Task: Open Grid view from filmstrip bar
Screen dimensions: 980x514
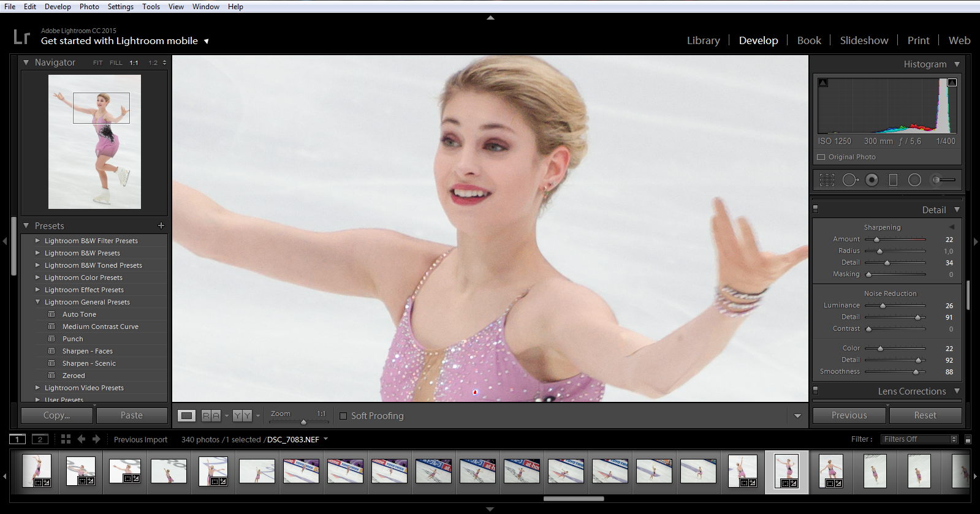Action: click(x=66, y=439)
